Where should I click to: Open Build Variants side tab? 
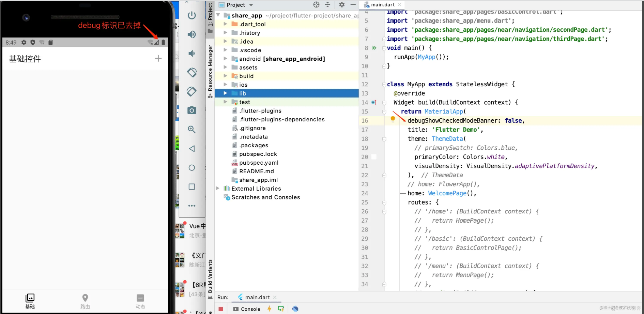[210, 279]
